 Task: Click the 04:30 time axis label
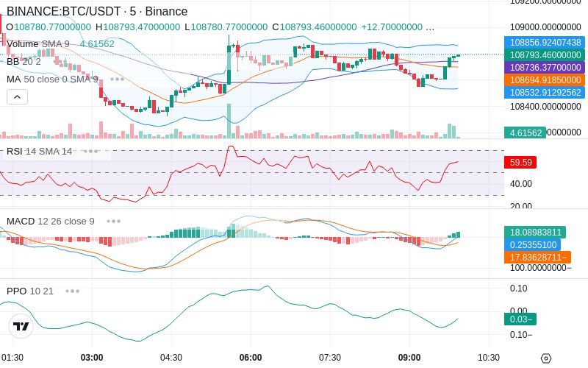pos(171,358)
